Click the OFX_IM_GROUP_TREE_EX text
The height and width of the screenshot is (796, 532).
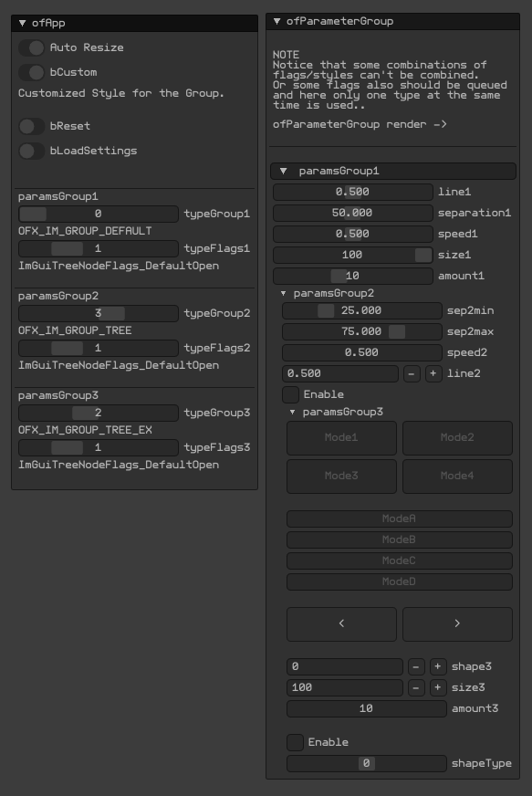tap(85, 430)
